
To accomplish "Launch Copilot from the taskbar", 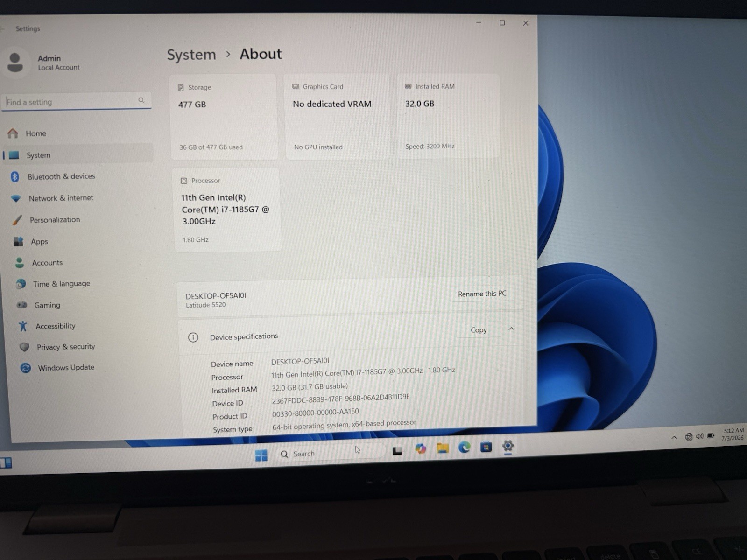I will tap(421, 449).
